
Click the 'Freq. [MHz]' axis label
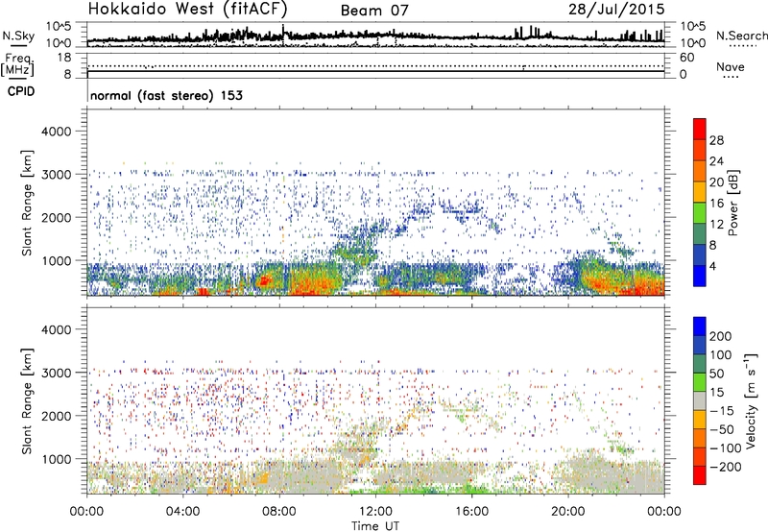tap(17, 64)
